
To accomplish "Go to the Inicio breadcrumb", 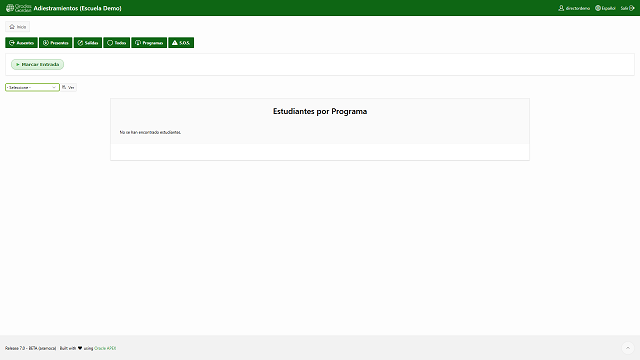I will tap(18, 27).
